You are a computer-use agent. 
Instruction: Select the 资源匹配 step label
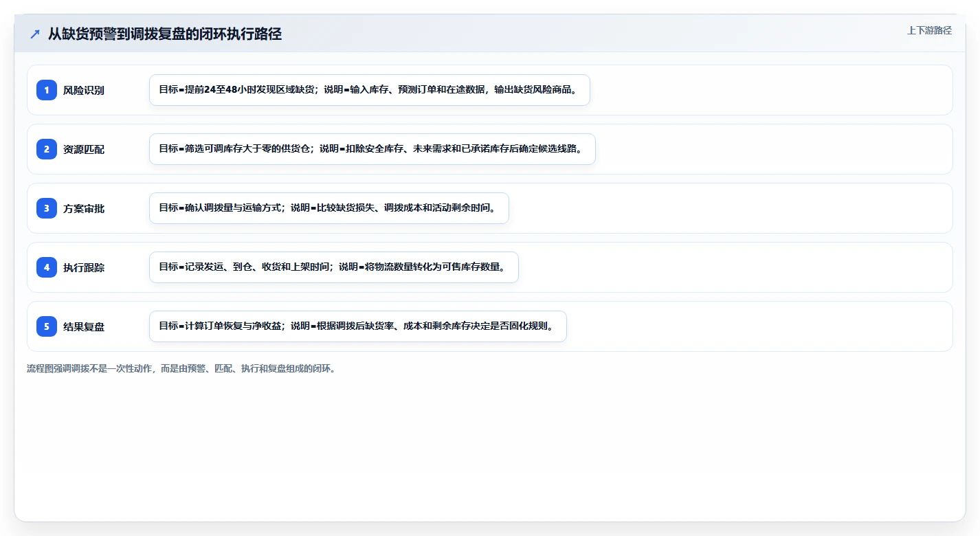click(84, 149)
